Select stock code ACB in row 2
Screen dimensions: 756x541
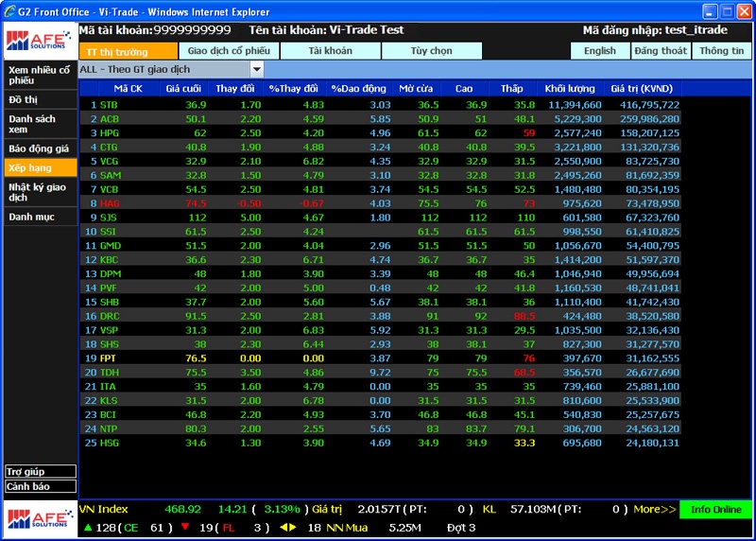pyautogui.click(x=110, y=119)
